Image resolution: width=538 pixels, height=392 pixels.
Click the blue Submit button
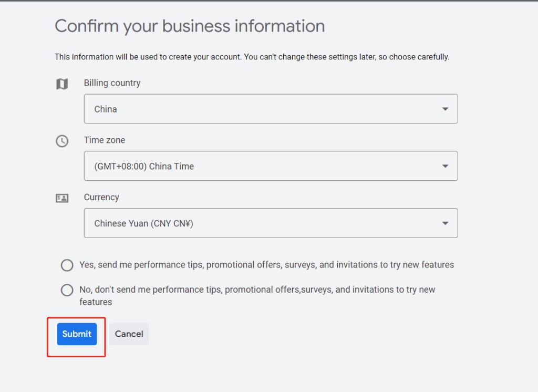77,334
